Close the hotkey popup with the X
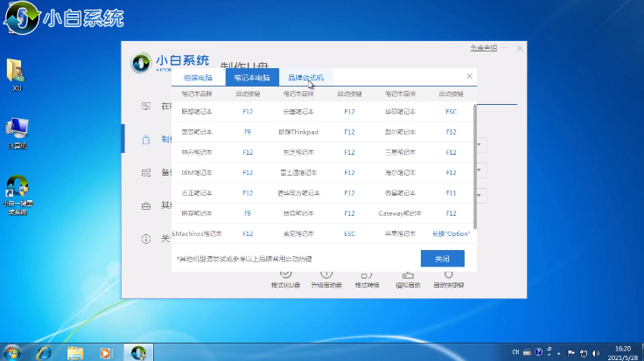This screenshot has height=361, width=644. tap(469, 77)
